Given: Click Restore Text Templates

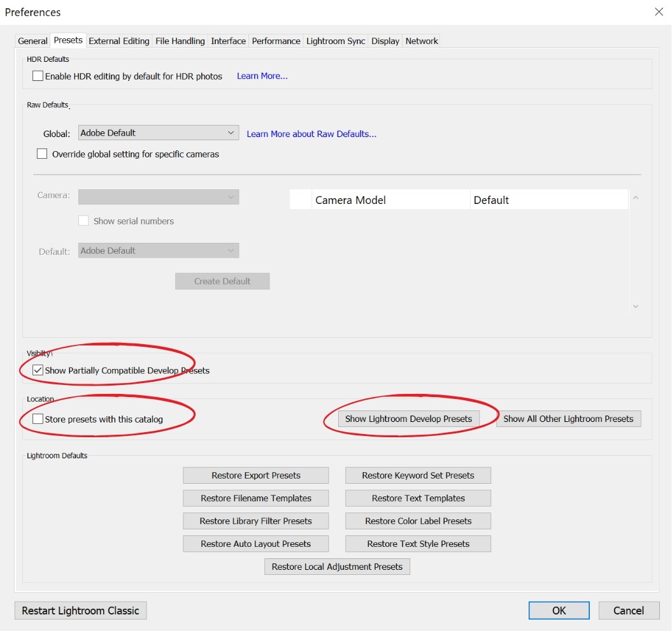Looking at the screenshot, I should point(418,498).
